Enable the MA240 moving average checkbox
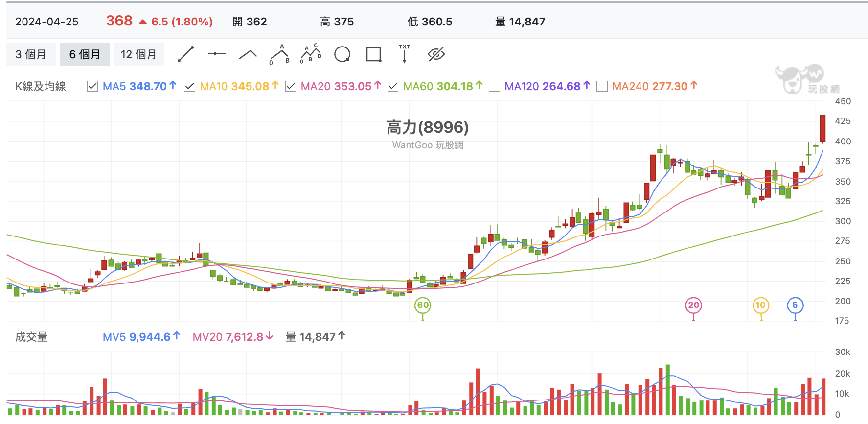Image resolution: width=868 pixels, height=424 pixels. tap(602, 86)
